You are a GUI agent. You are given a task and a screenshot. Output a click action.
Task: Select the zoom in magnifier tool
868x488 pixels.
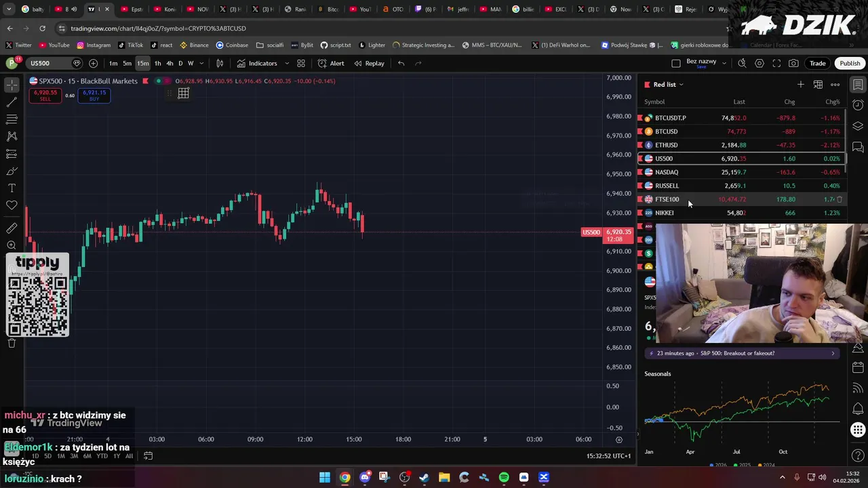coord(12,245)
